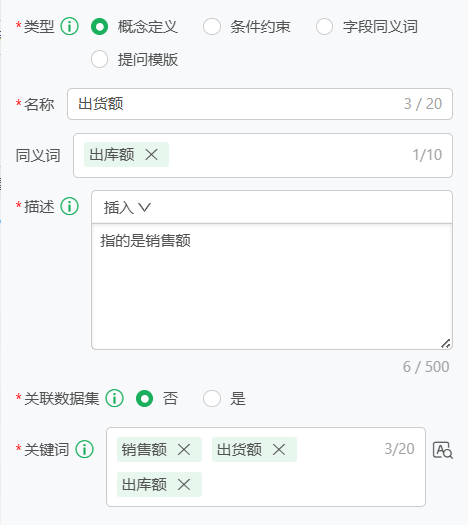Image resolution: width=468 pixels, height=525 pixels.
Task: Select the 概念定义 type radio button
Action: click(x=99, y=26)
